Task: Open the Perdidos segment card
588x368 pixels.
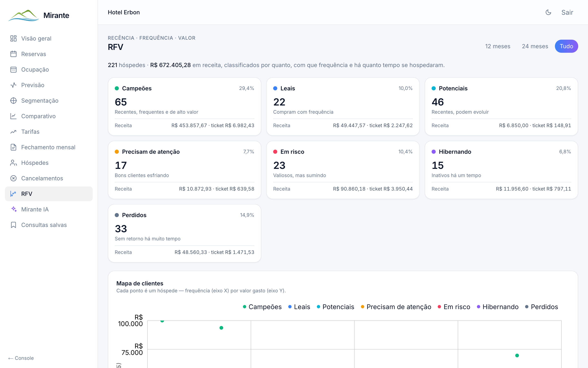Action: click(x=184, y=233)
